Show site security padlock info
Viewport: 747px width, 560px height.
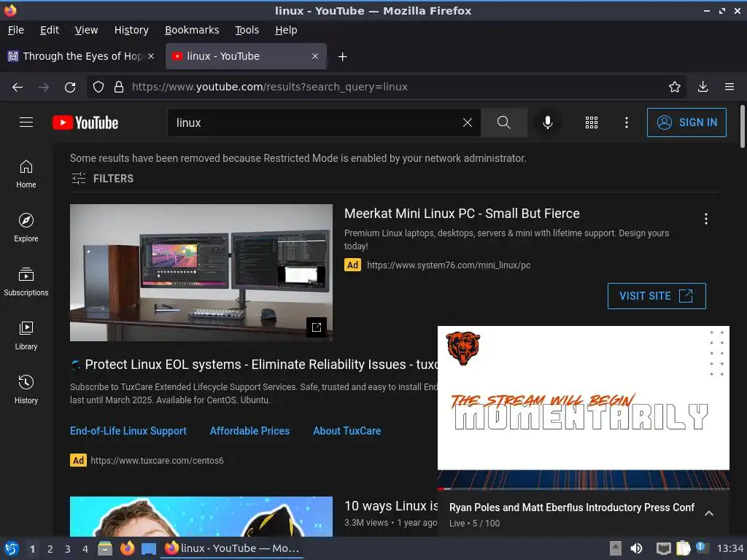pyautogui.click(x=119, y=87)
